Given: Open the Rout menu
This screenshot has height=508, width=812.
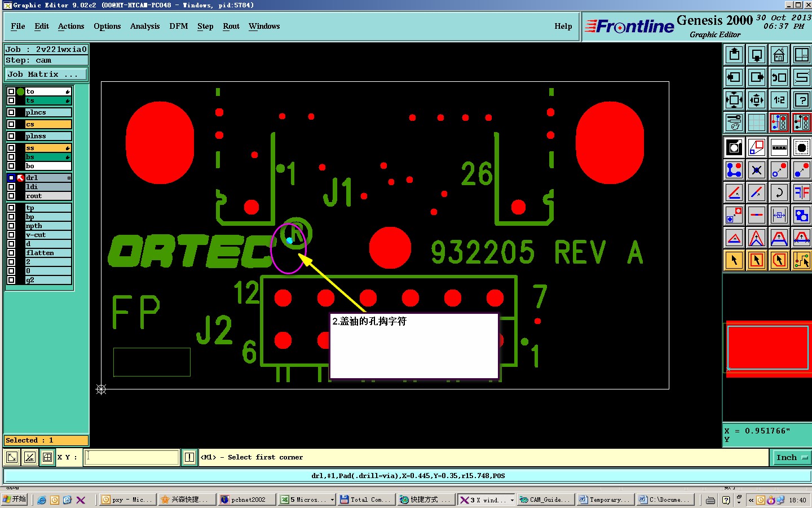Looking at the screenshot, I should 231,26.
